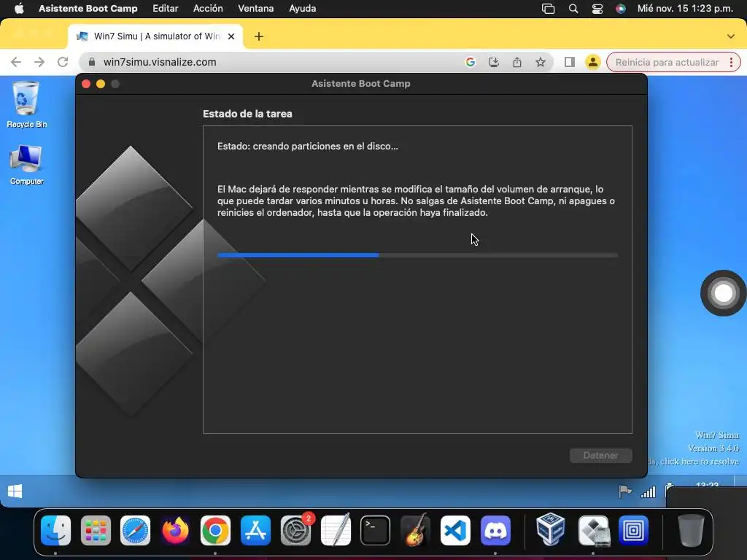Click the Action Center flag tray icon
This screenshot has height=560, width=747.
click(624, 491)
